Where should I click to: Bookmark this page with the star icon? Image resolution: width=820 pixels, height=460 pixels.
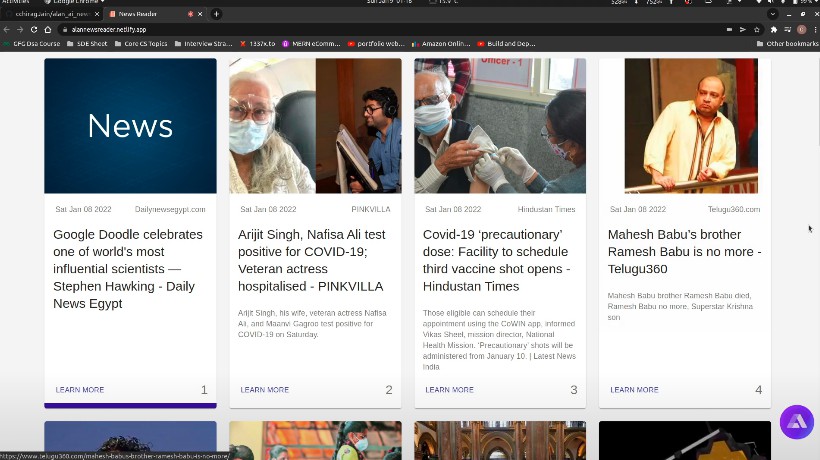click(x=758, y=30)
